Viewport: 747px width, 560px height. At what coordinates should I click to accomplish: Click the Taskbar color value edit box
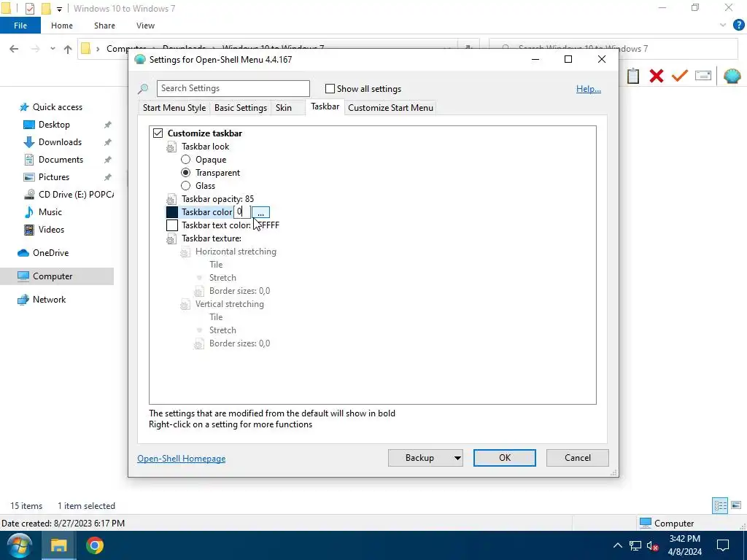pyautogui.click(x=242, y=212)
